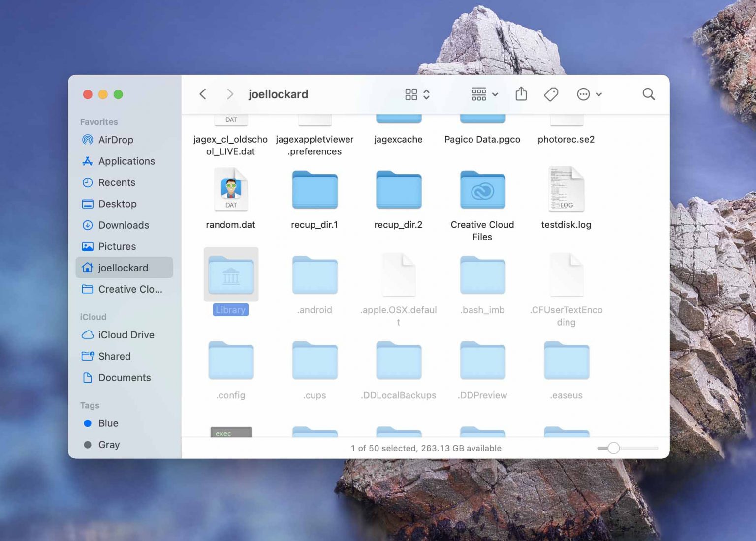Open iCloud Drive from the sidebar
756x541 pixels.
point(126,335)
